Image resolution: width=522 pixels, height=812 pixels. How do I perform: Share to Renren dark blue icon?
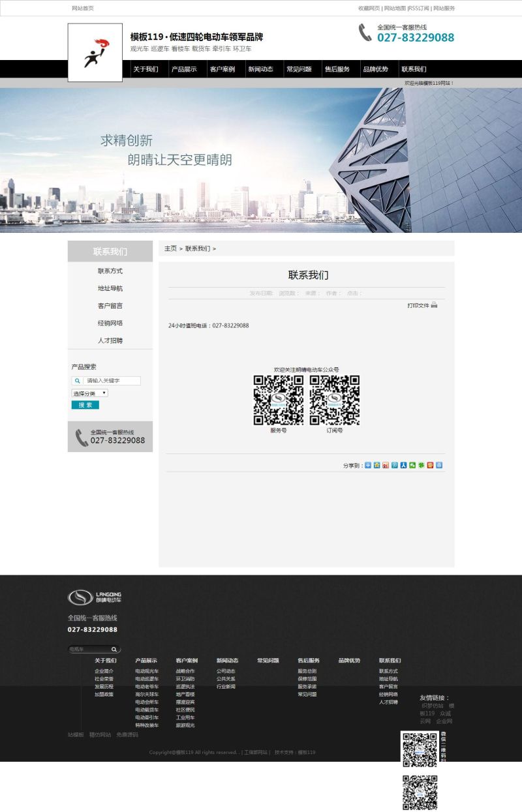point(403,465)
